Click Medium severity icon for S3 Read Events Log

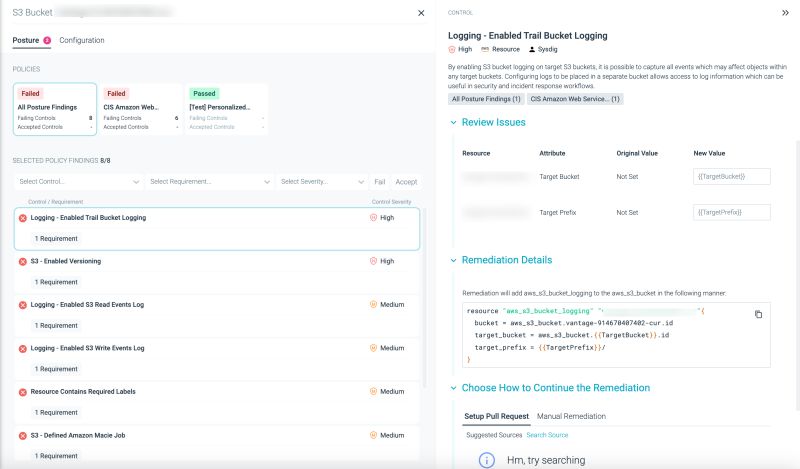(x=374, y=304)
